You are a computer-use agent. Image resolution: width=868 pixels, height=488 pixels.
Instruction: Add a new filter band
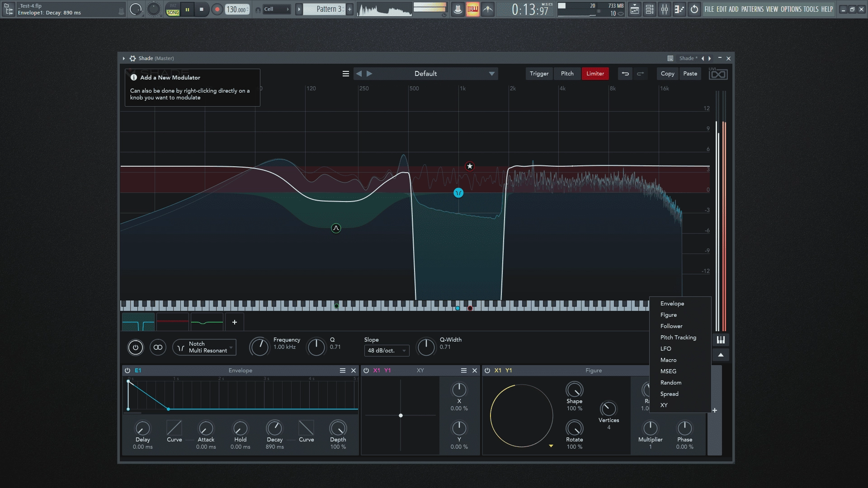pos(235,322)
